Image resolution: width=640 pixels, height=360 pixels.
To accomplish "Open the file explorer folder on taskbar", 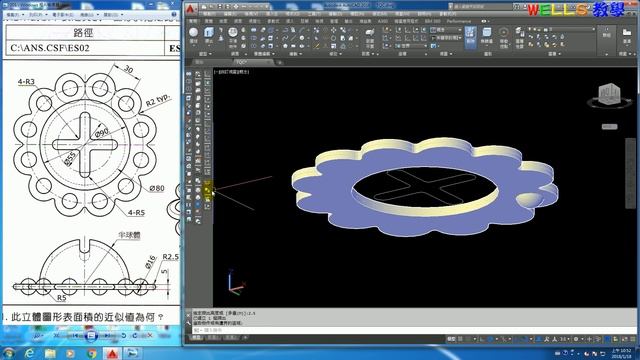I will (50, 353).
